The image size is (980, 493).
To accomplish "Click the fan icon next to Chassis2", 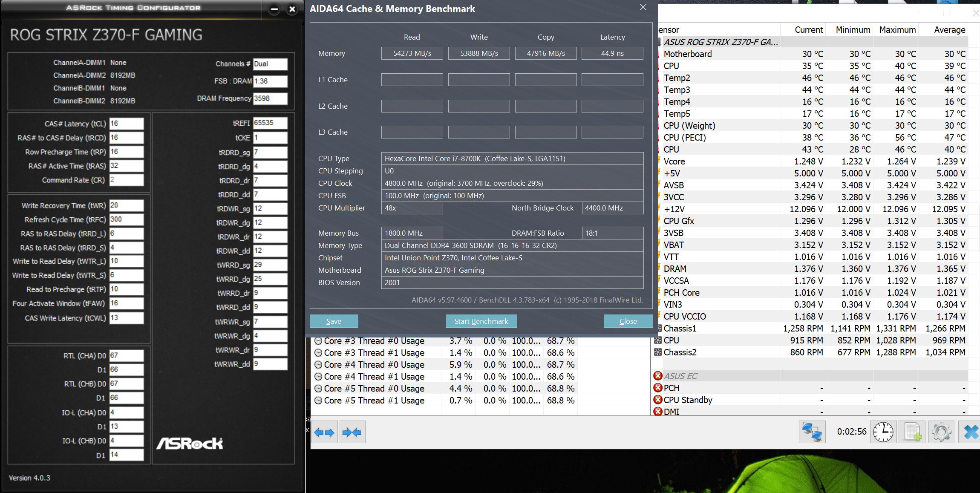I will (658, 352).
